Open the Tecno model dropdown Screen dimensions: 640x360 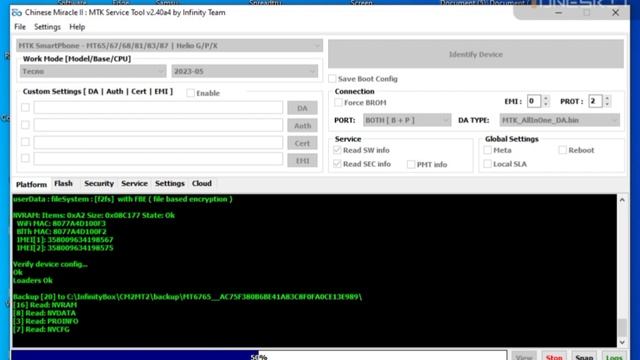93,71
